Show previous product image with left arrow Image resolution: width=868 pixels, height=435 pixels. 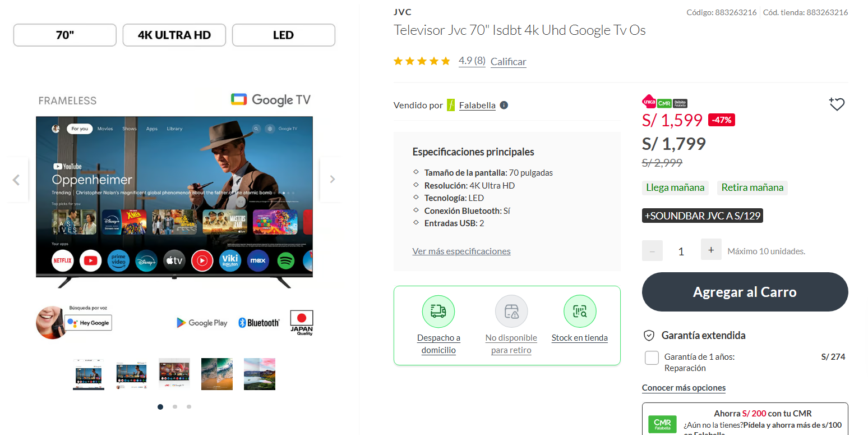click(16, 180)
